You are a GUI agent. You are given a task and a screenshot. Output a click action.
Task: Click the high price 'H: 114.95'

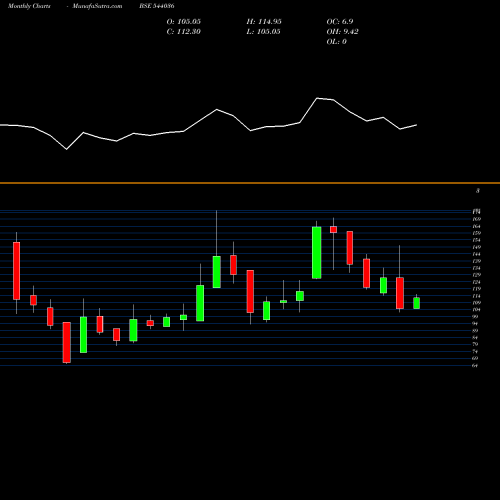click(264, 22)
